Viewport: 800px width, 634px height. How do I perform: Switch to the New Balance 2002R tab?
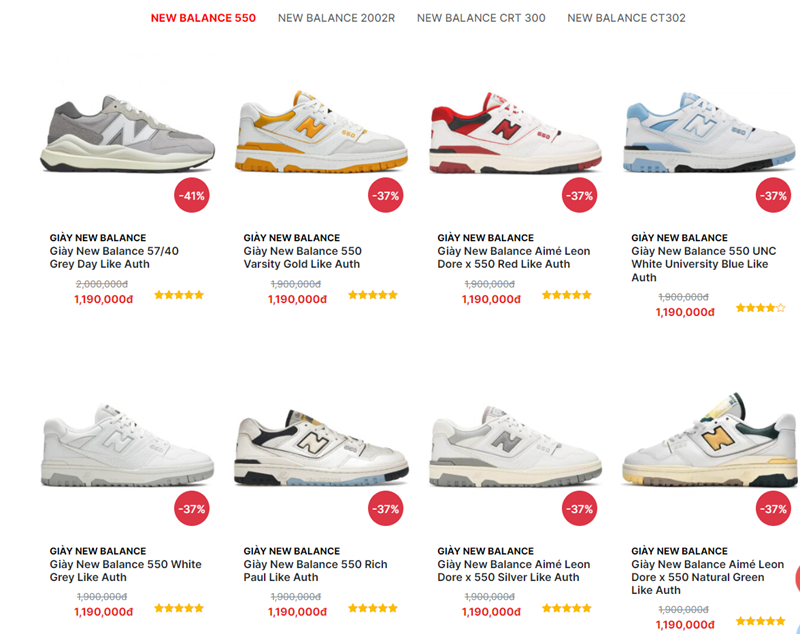click(336, 18)
